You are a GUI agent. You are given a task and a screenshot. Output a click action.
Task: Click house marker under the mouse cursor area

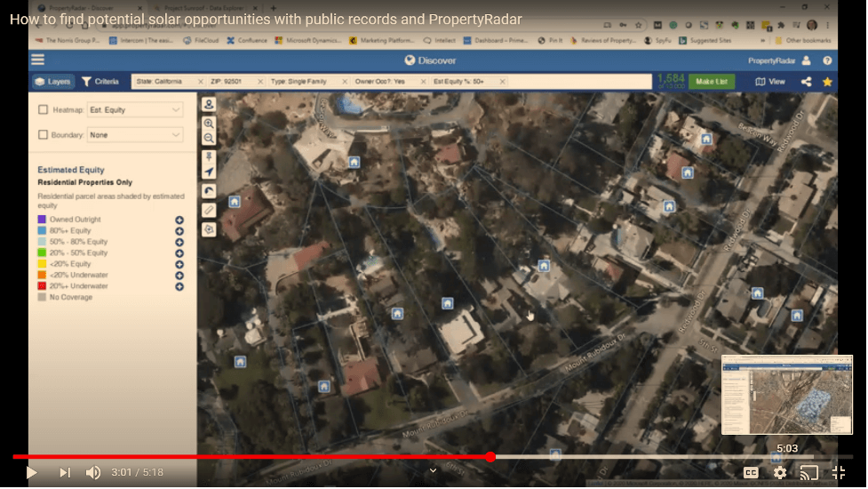coord(544,266)
